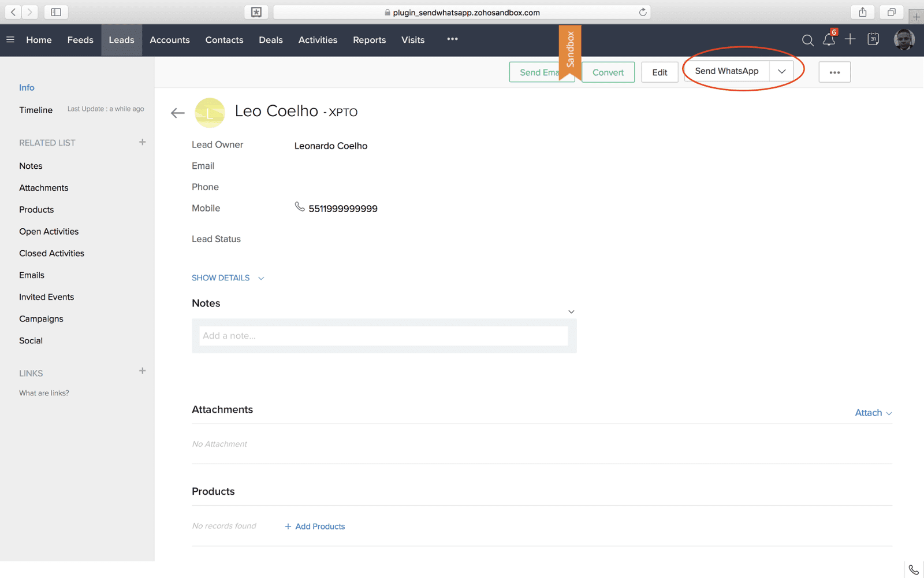Click the Add Products link

[315, 527]
